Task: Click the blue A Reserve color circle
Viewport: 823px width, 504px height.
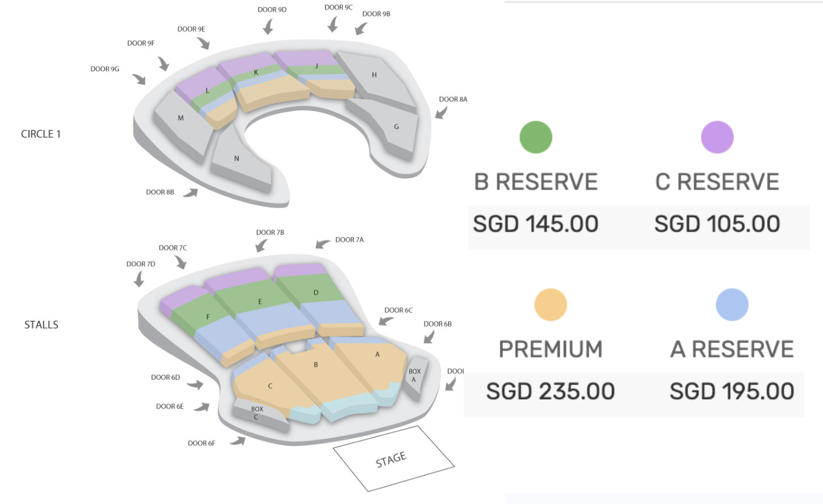Action: [x=732, y=305]
